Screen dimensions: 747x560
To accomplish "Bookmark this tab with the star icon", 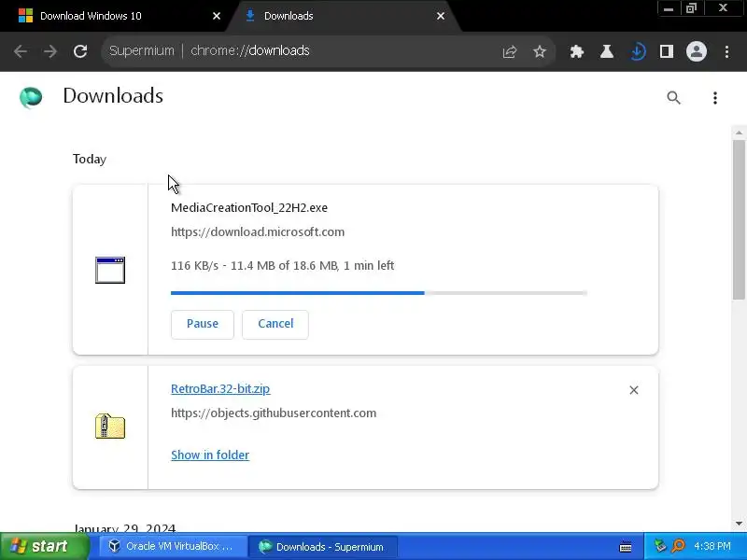I will click(540, 51).
